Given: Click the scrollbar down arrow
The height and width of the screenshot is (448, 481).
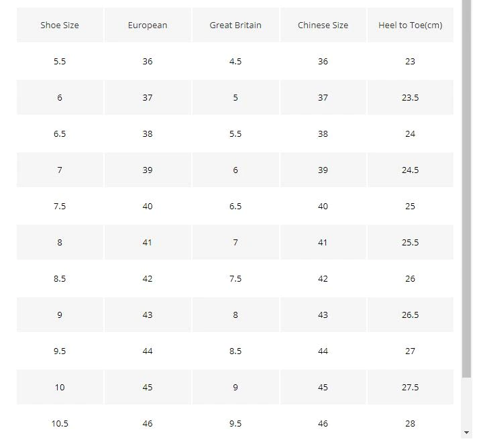Looking at the screenshot, I should 466,433.
